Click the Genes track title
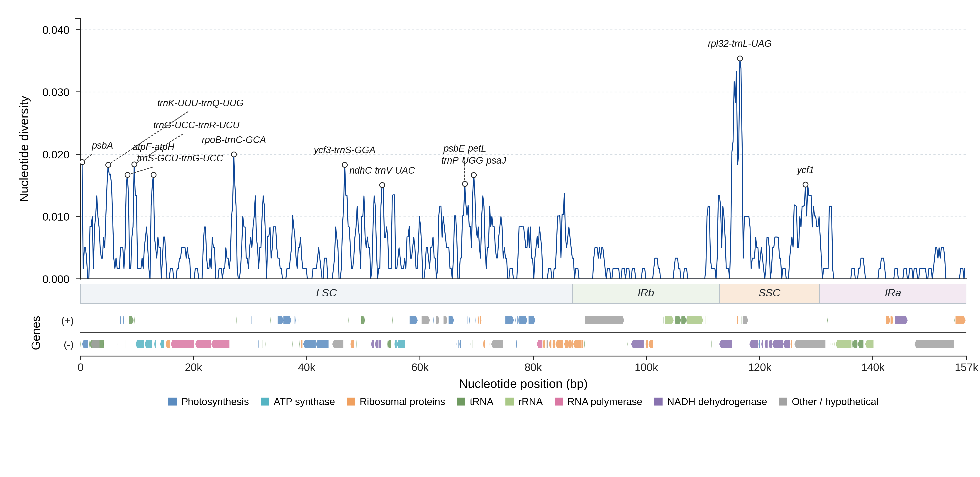 (x=36, y=333)
